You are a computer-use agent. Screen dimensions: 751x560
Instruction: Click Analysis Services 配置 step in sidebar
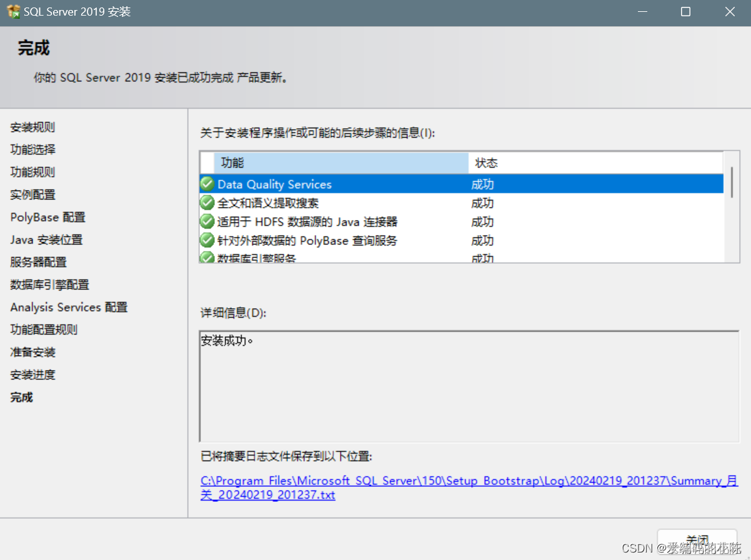[69, 307]
